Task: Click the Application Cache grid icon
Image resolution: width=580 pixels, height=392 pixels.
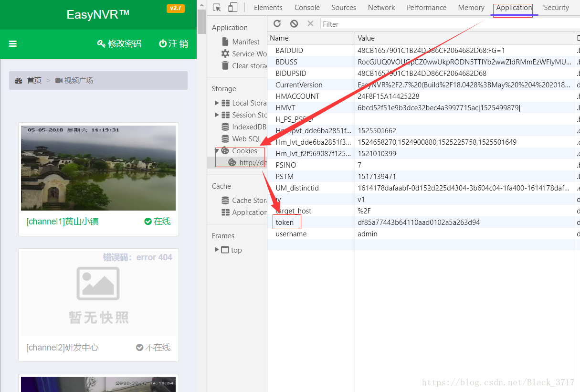Action: point(225,212)
